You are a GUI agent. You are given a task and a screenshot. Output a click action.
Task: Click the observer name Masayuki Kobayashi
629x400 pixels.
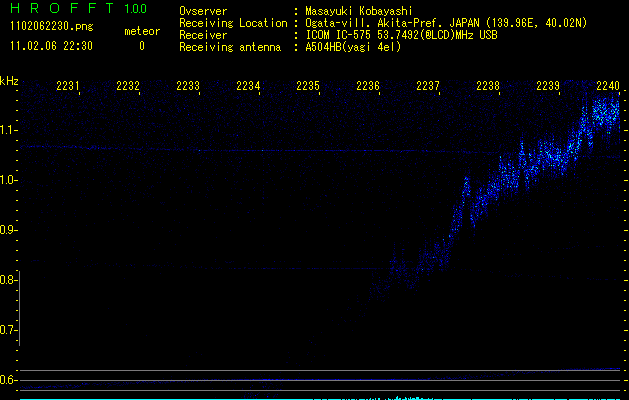[x=359, y=11]
